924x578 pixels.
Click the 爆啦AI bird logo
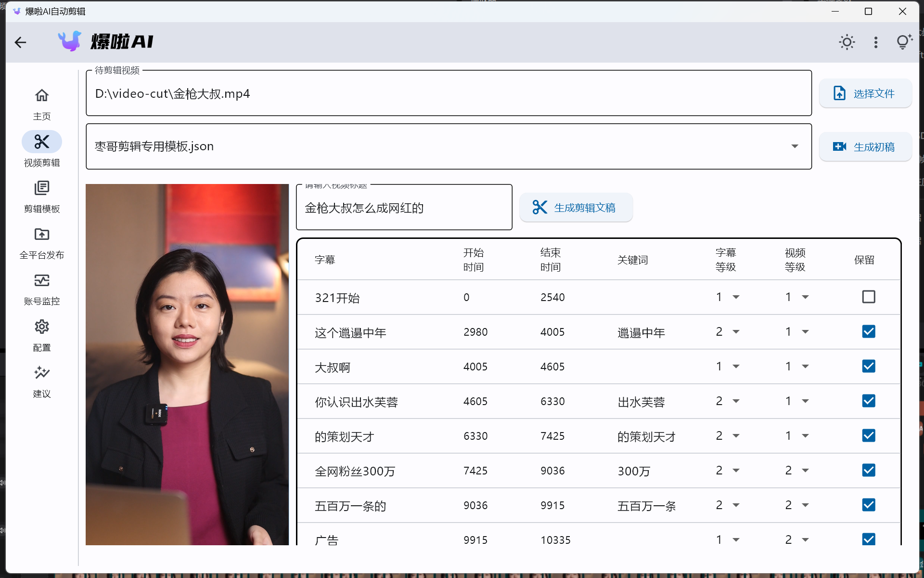pos(70,41)
